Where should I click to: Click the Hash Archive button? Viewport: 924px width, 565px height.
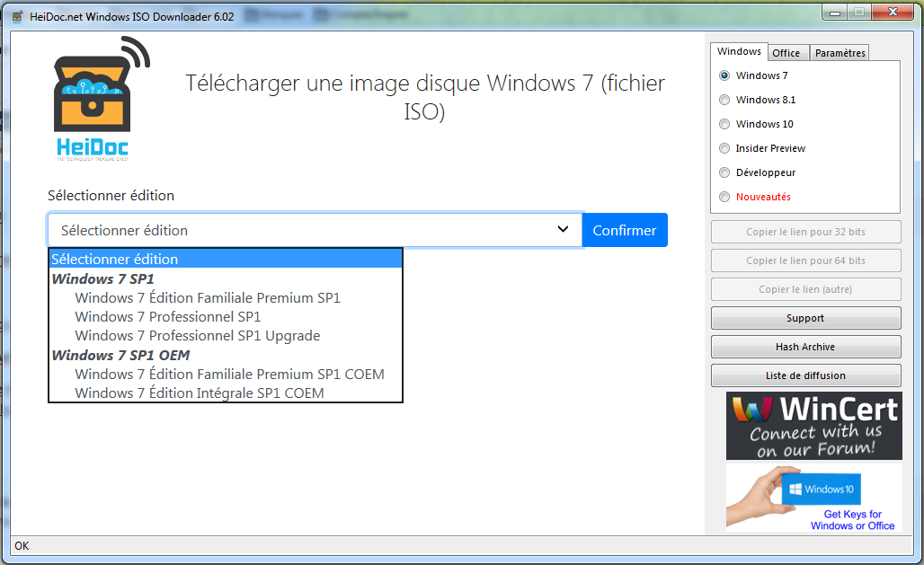(805, 347)
